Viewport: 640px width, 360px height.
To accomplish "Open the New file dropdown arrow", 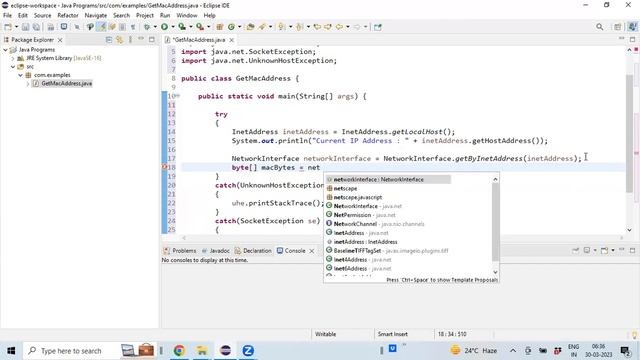I will [x=16, y=27].
